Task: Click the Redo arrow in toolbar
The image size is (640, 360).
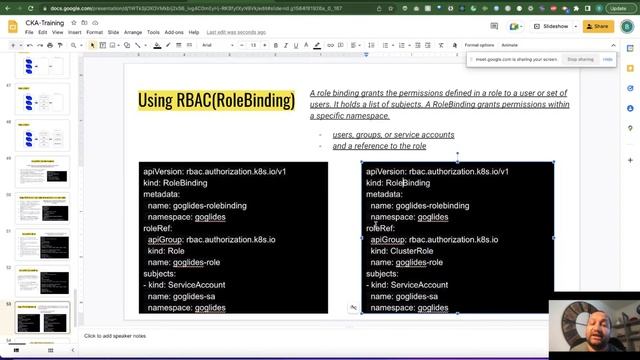Action: 40,45
